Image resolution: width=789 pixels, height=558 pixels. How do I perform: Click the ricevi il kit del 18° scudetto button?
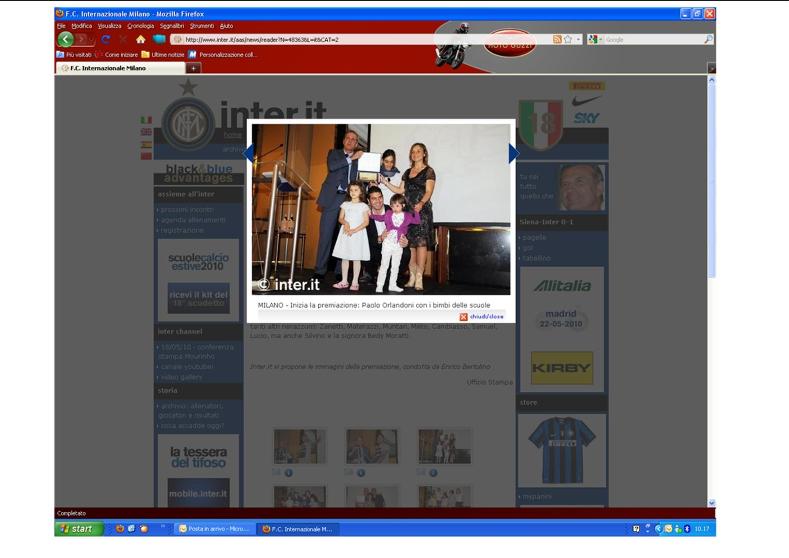(x=198, y=298)
